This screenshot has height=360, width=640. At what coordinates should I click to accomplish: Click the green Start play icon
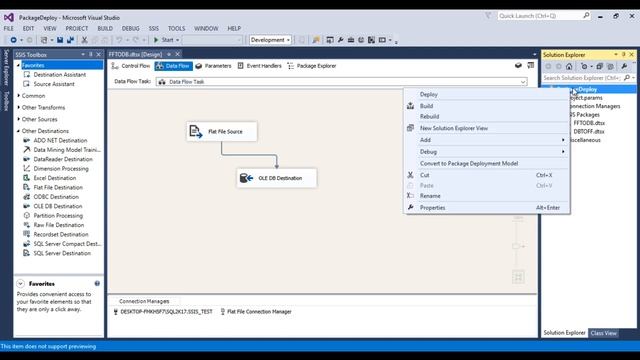coord(156,40)
